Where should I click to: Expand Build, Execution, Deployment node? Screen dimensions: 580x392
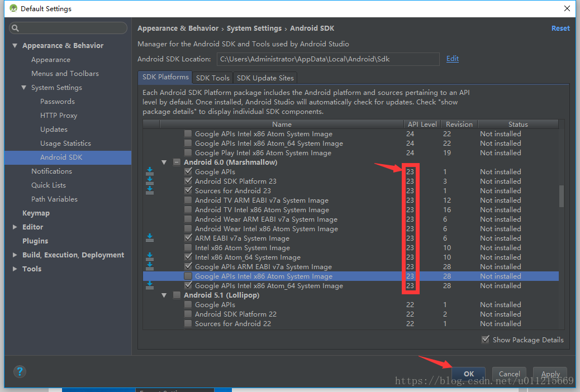click(x=15, y=255)
